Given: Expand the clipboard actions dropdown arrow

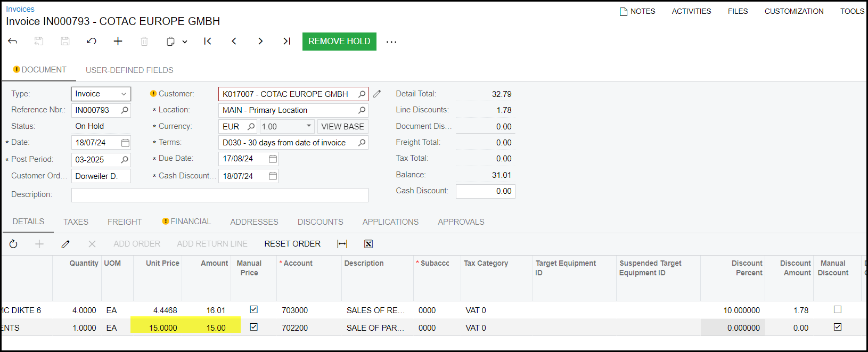Looking at the screenshot, I should (185, 42).
